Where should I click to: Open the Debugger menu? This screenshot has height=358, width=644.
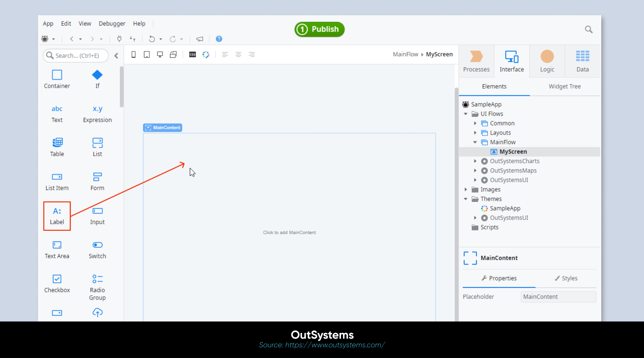click(112, 24)
